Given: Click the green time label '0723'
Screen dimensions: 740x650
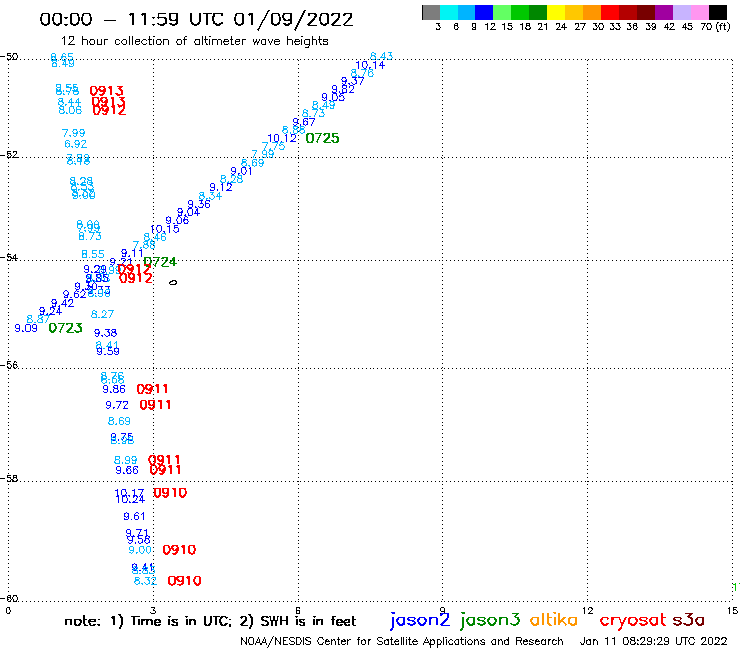Looking at the screenshot, I should click(x=66, y=328).
